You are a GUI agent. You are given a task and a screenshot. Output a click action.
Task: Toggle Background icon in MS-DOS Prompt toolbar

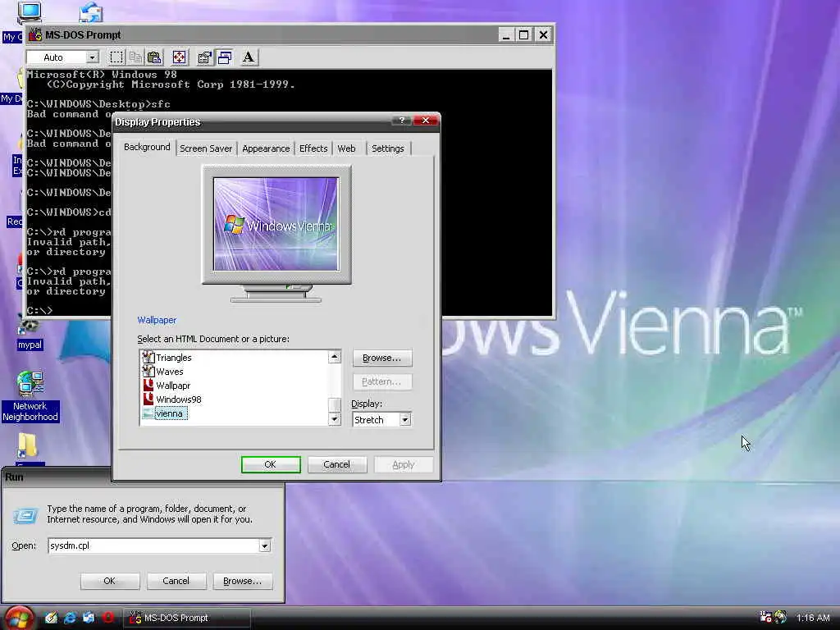(225, 57)
